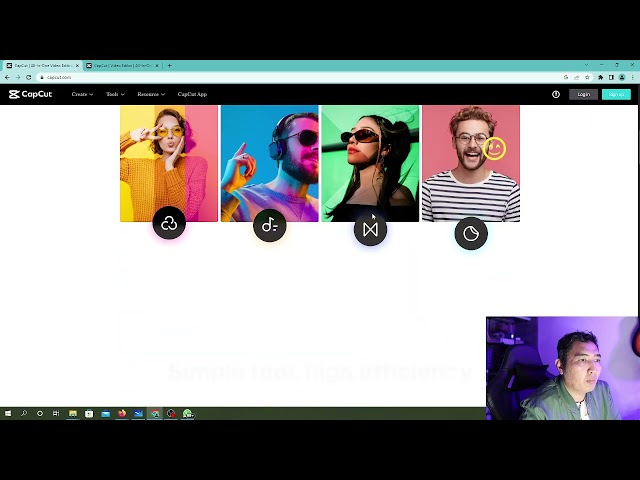
Task: Switch to second CapCut Video Editor tab
Action: click(122, 65)
